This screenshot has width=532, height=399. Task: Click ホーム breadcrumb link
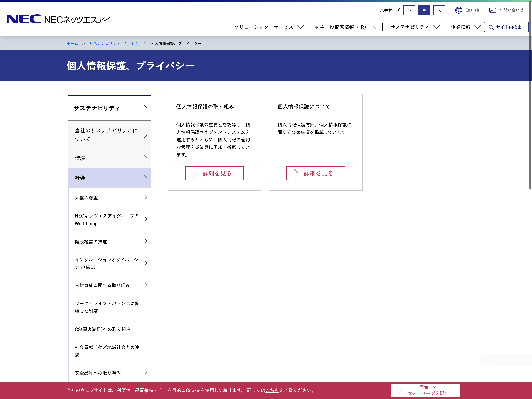72,43
